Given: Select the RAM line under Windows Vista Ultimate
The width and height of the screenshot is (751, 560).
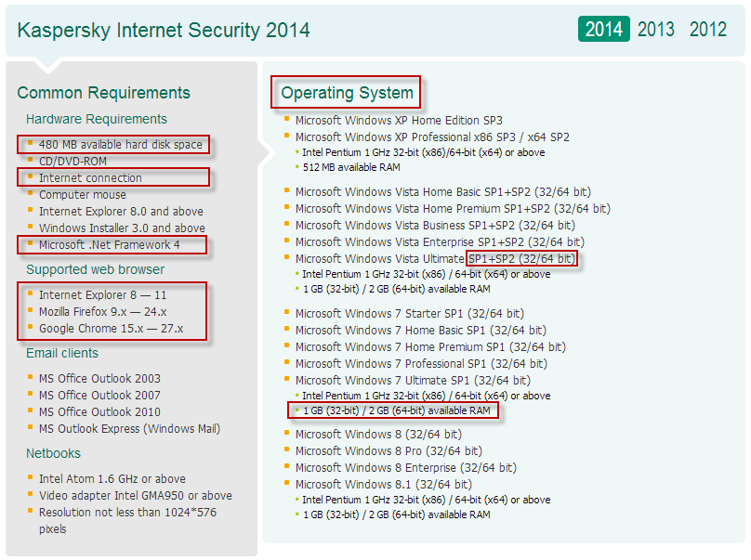Looking at the screenshot, I should coord(397,289).
